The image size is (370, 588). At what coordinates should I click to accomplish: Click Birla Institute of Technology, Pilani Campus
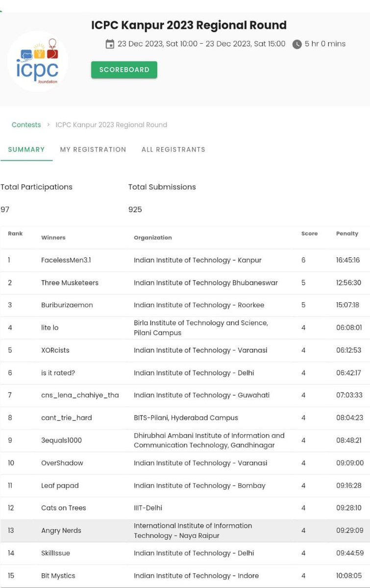pos(201,328)
